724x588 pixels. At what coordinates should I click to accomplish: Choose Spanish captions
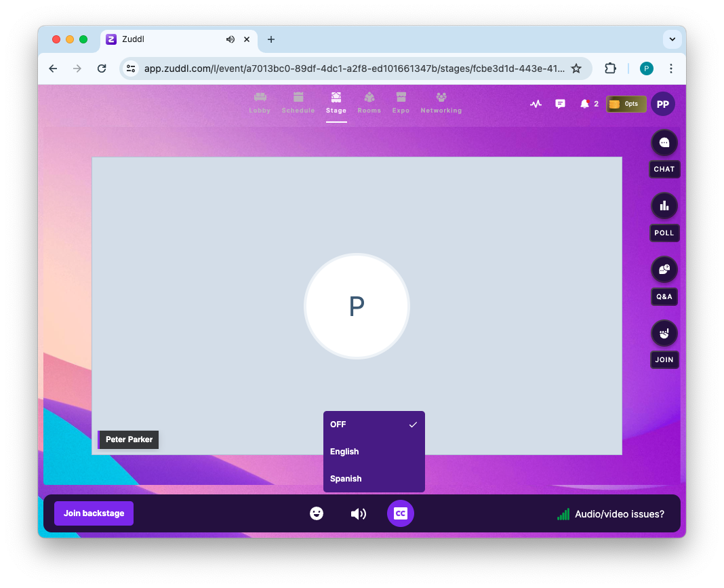[x=374, y=479]
